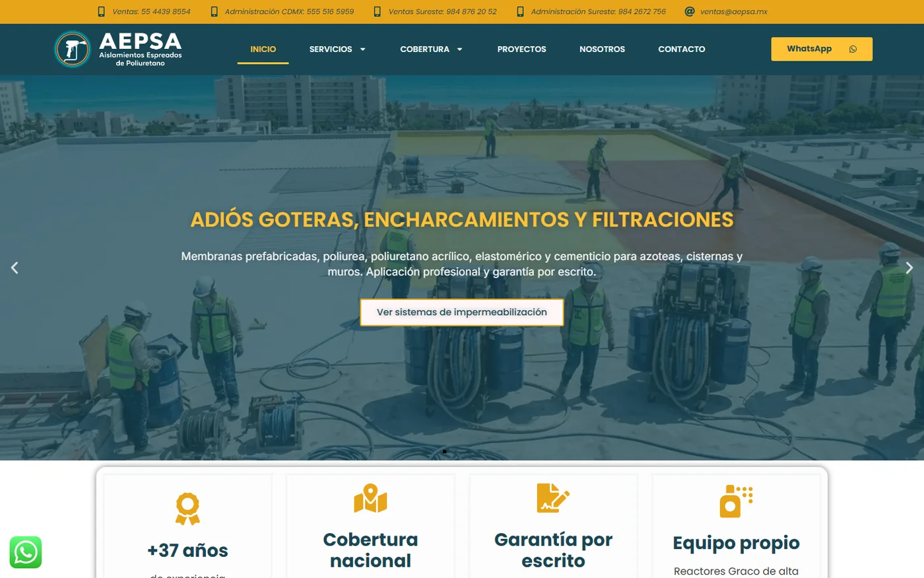This screenshot has width=924, height=578.
Task: Click the Membranas prefabricadas description paragraph
Action: click(x=462, y=264)
